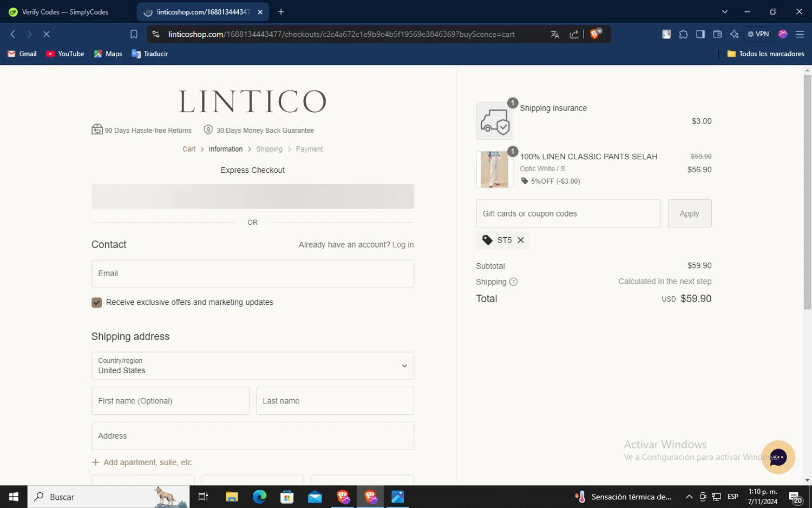
Task: Click the 5%OFF discount tag label
Action: coord(550,181)
